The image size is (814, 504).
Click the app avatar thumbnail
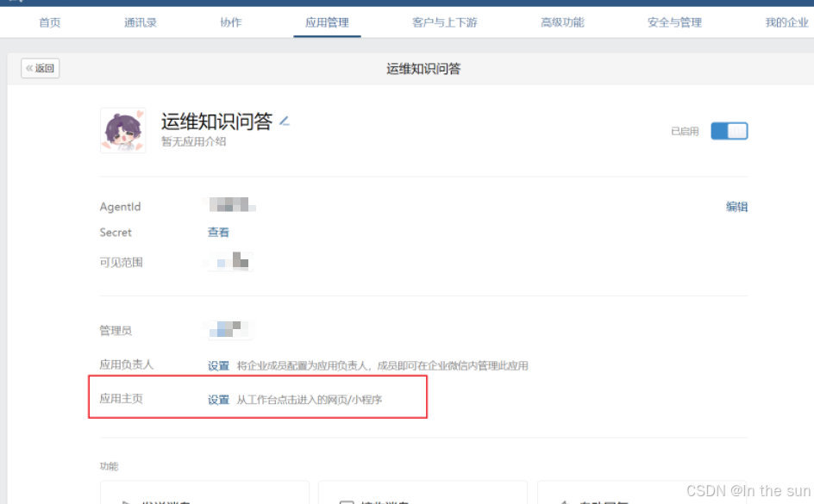(x=123, y=130)
